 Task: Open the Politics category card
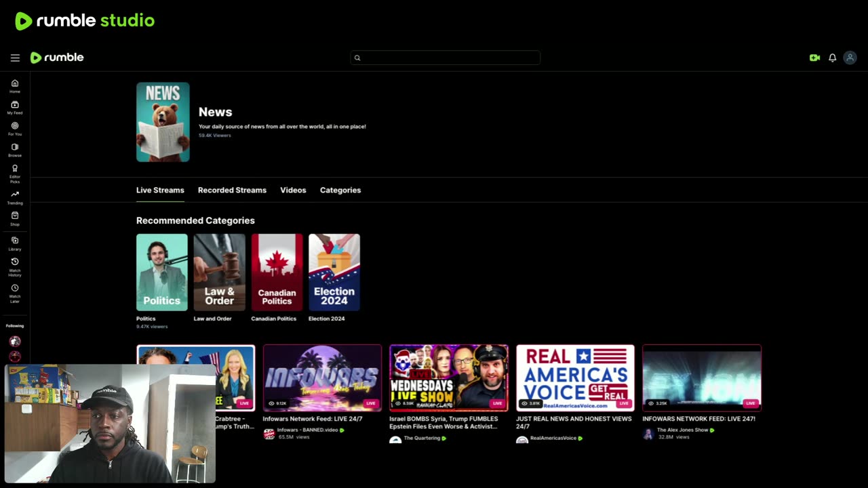point(162,272)
